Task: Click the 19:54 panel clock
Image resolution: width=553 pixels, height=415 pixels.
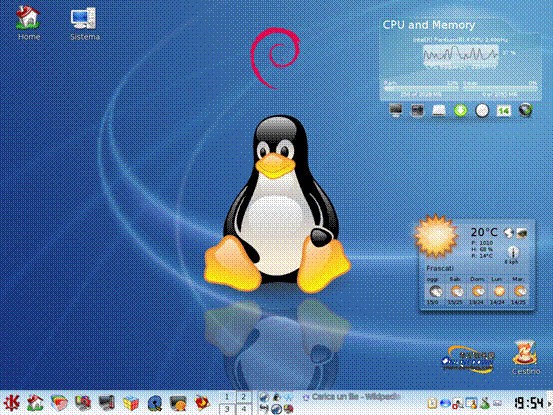Action: 529,403
